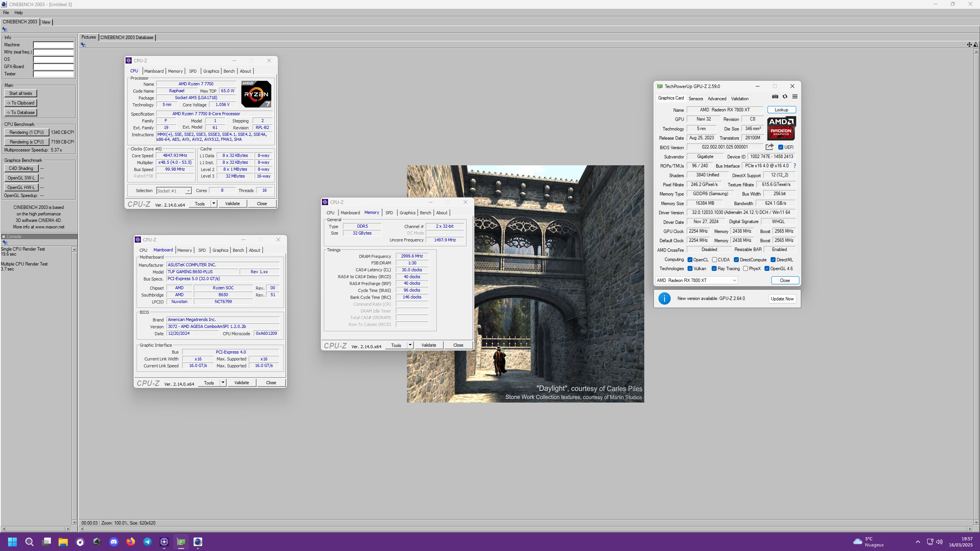
Task: Toggle the DirectML checkbox
Action: (773, 260)
